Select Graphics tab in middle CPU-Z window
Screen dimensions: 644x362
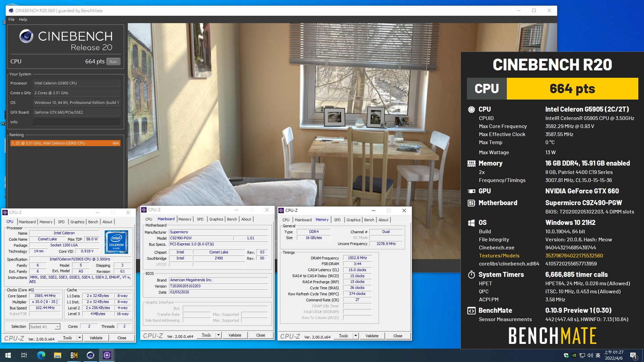216,219
